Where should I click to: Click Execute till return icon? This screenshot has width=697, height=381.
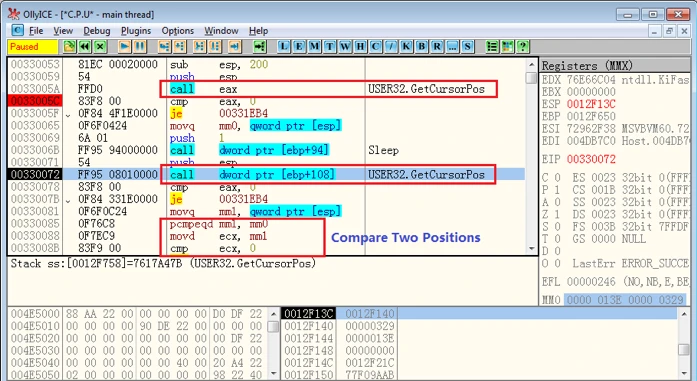coord(235,47)
